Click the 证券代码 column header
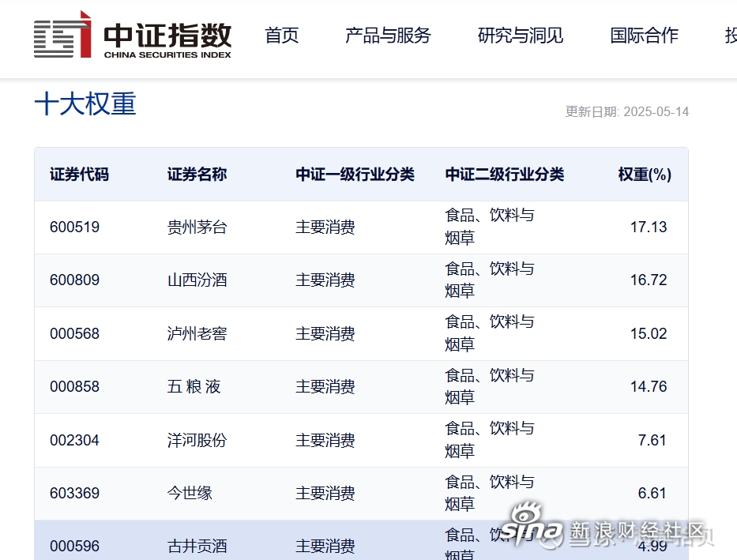This screenshot has height=560, width=737. click(80, 175)
